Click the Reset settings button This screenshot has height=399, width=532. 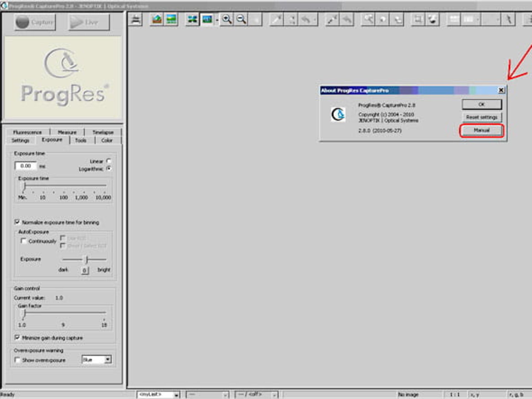click(482, 117)
